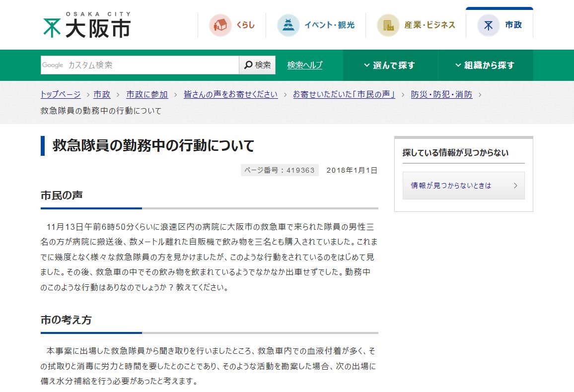Expand the 選んで探す dropdown
Screen dimensions: 574x392
(389, 65)
